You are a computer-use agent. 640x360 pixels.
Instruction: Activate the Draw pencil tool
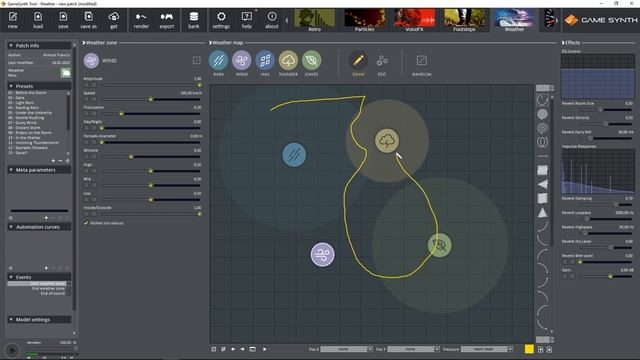(358, 60)
